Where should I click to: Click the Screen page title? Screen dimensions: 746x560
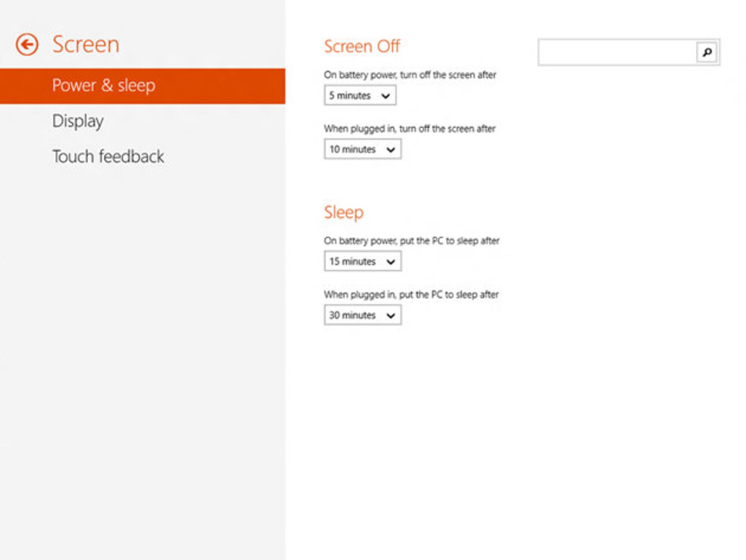click(x=86, y=44)
